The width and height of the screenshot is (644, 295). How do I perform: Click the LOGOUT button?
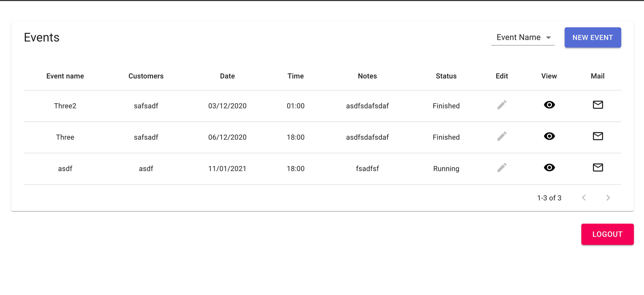pyautogui.click(x=607, y=234)
